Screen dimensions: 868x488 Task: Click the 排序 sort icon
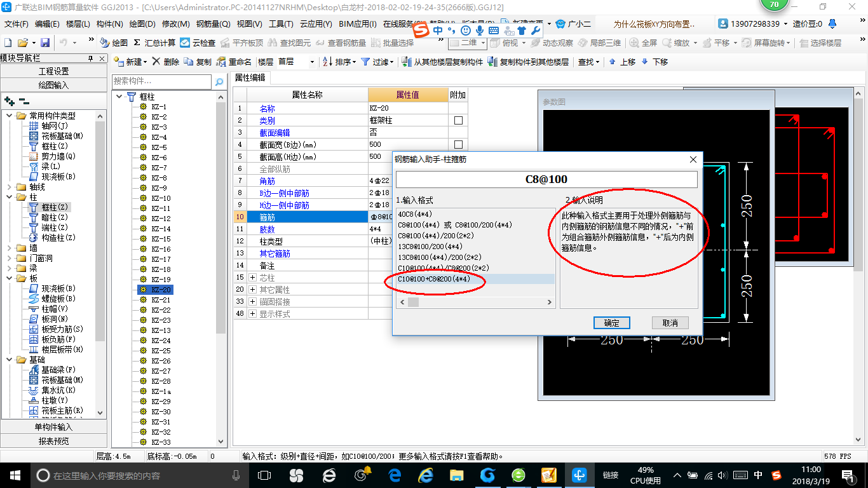click(x=328, y=62)
